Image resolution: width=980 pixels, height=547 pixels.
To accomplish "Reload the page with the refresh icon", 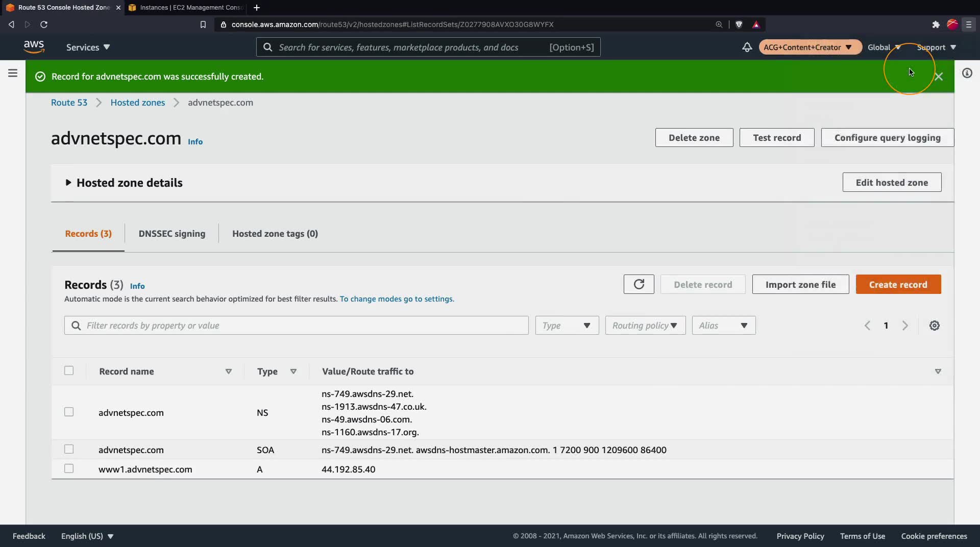I will coord(44,24).
